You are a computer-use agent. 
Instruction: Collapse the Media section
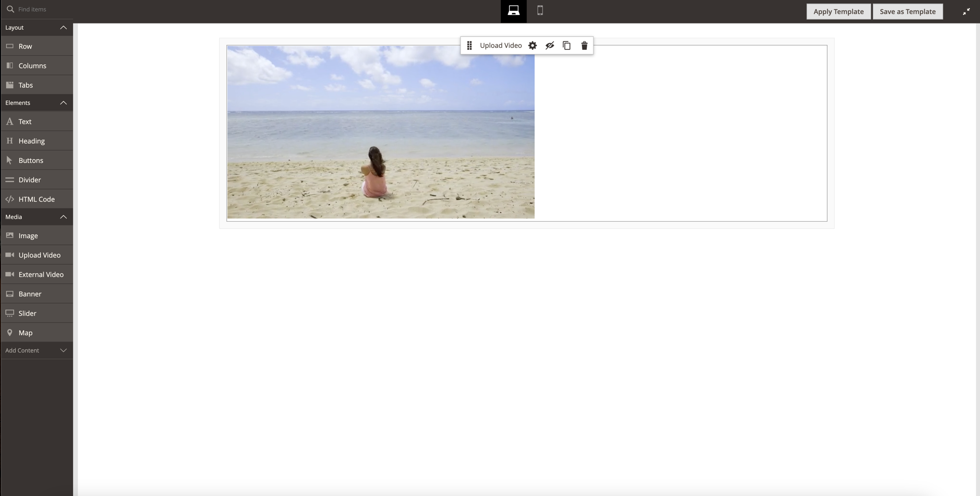pyautogui.click(x=63, y=217)
